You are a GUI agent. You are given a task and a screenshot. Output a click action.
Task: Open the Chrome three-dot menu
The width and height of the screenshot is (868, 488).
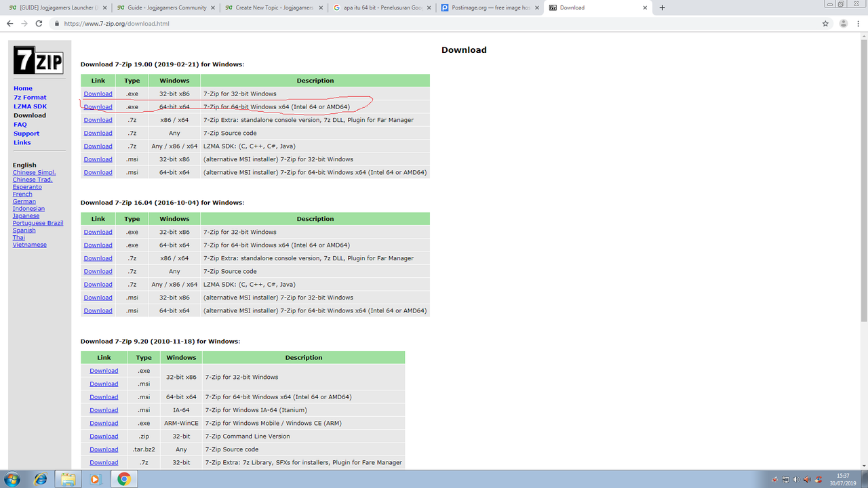pos(859,23)
